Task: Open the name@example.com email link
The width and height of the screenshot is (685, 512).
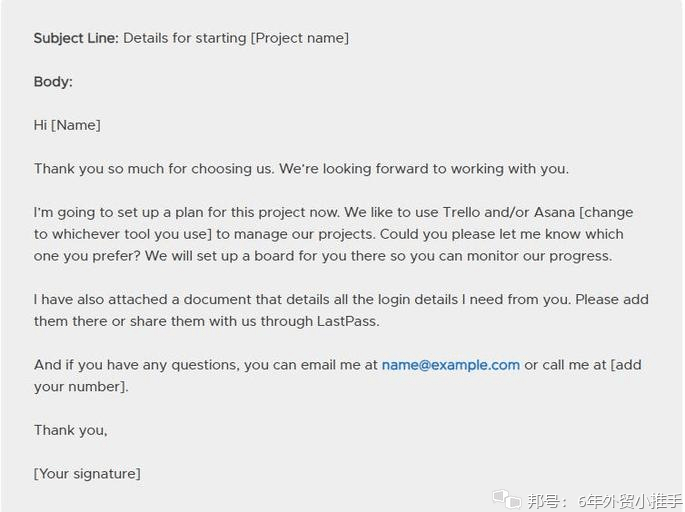Action: pos(450,365)
